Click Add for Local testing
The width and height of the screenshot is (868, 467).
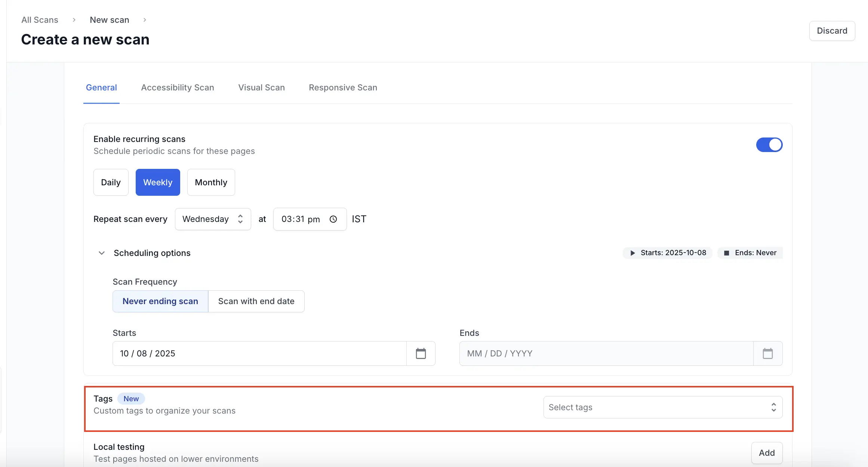click(x=766, y=453)
